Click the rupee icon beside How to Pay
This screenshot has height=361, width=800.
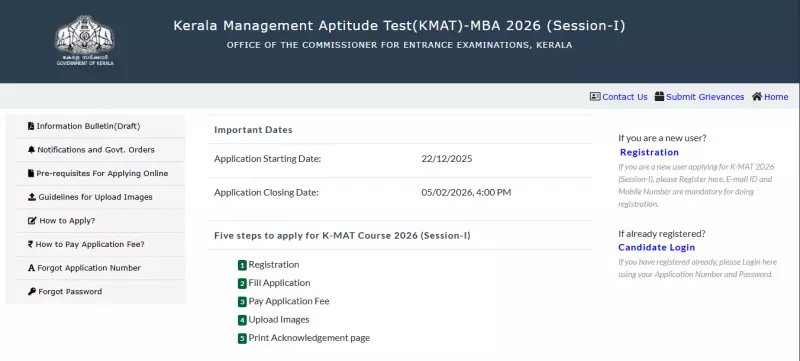click(x=31, y=244)
